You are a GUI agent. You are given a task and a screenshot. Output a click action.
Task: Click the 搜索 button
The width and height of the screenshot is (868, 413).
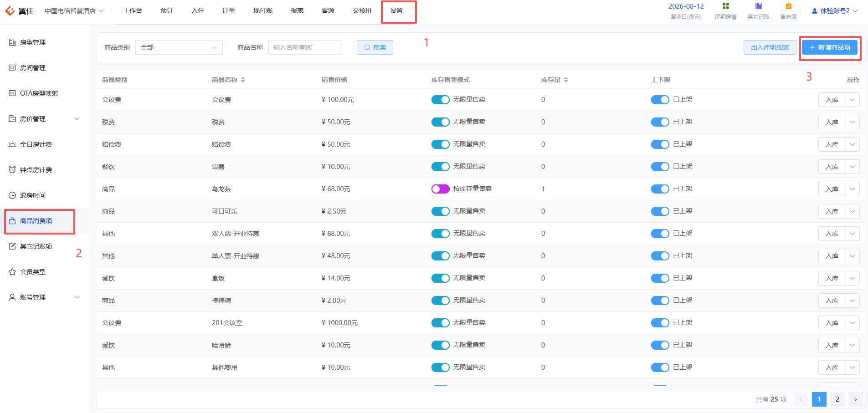point(375,47)
